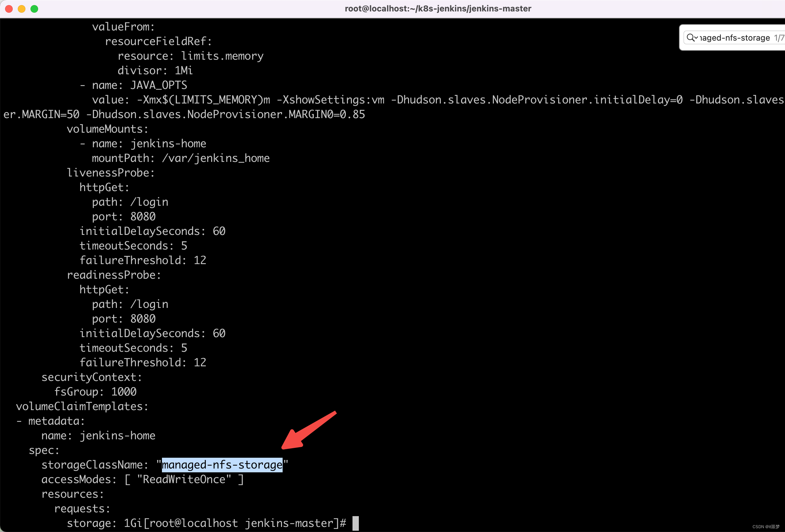The height and width of the screenshot is (532, 785).
Task: Click the search magnifier icon dropdown
Action: pyautogui.click(x=692, y=37)
